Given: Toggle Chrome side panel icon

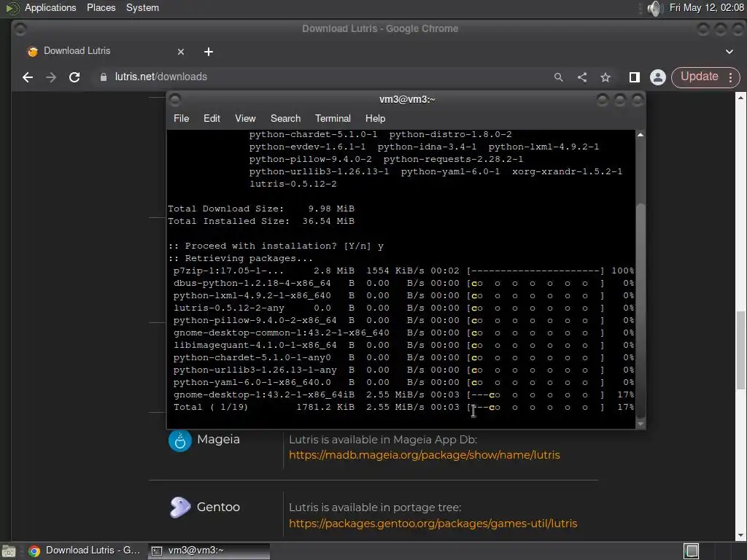Looking at the screenshot, I should coord(634,77).
